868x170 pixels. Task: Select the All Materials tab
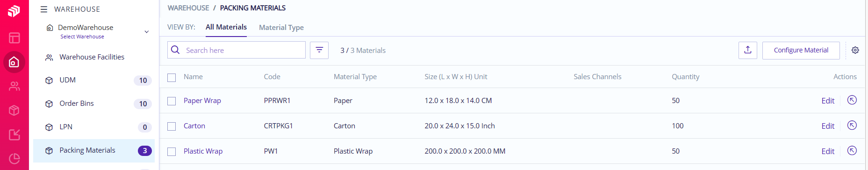tap(226, 27)
